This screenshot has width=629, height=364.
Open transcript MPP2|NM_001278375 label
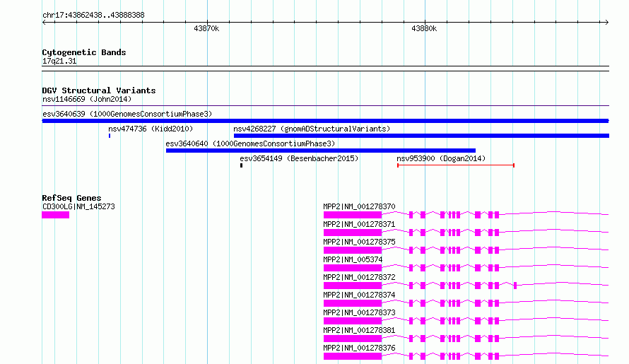pyautogui.click(x=359, y=242)
